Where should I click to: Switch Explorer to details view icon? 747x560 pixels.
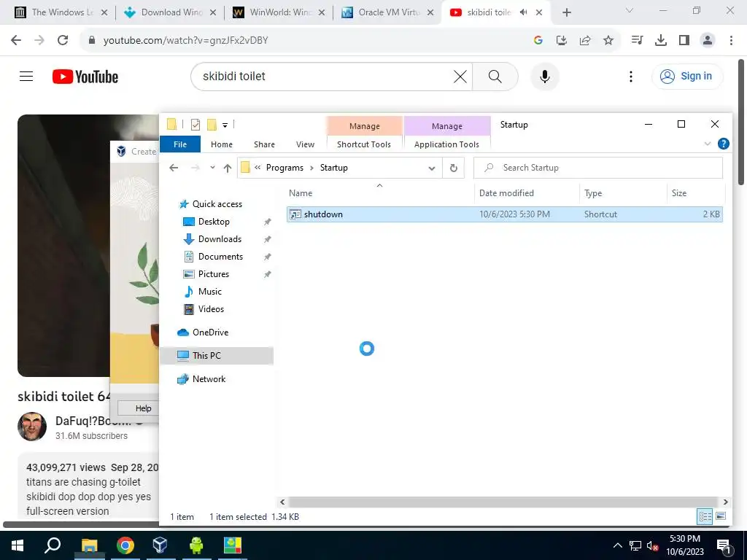coord(705,516)
